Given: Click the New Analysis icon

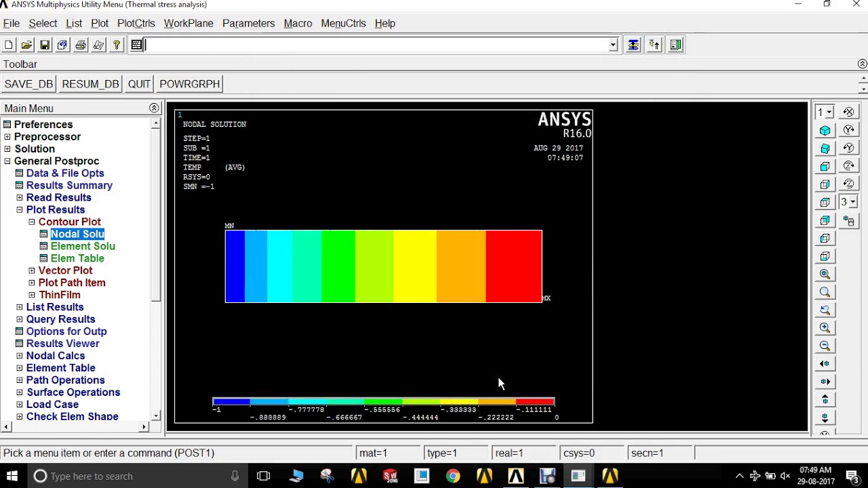Looking at the screenshot, I should [9, 45].
